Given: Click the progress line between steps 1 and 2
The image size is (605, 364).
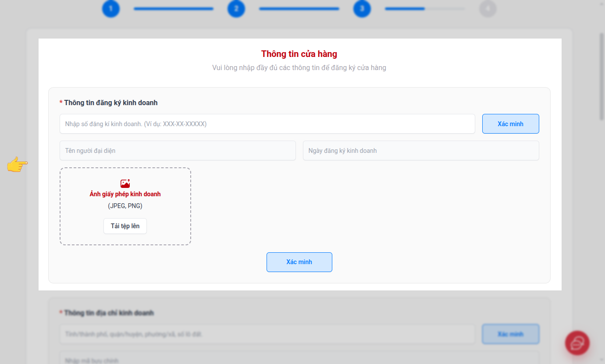Looking at the screenshot, I should click(174, 9).
